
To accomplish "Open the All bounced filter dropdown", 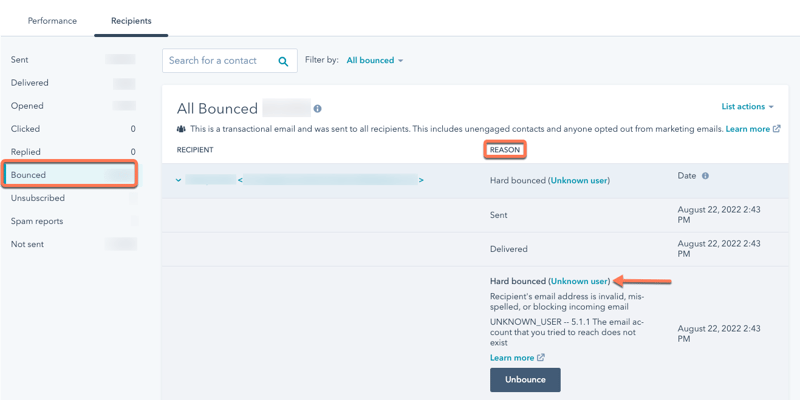I will click(x=374, y=61).
